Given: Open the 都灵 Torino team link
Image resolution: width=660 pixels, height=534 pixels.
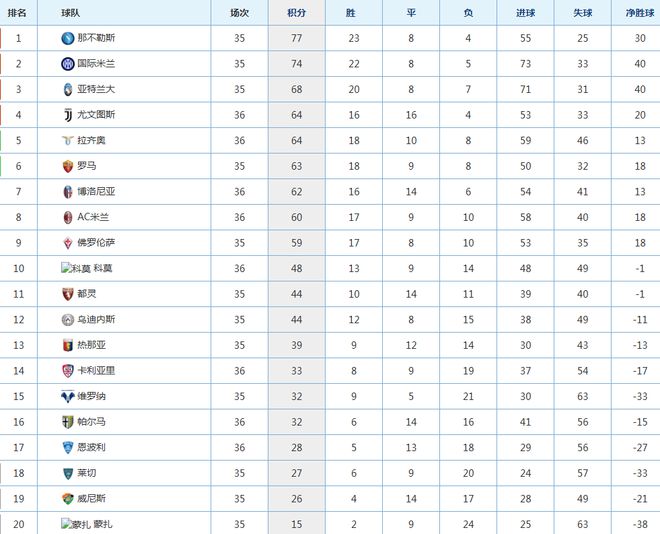Looking at the screenshot, I should (87, 294).
